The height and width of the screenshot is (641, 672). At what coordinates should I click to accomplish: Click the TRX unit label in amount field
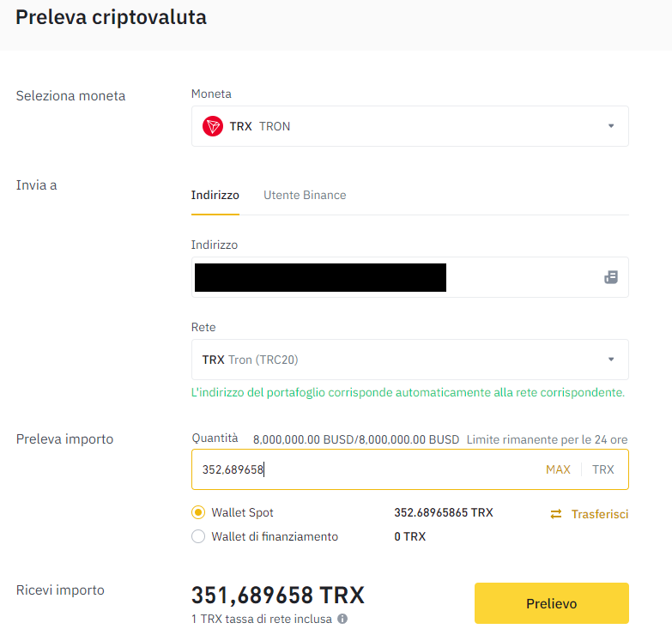603,469
